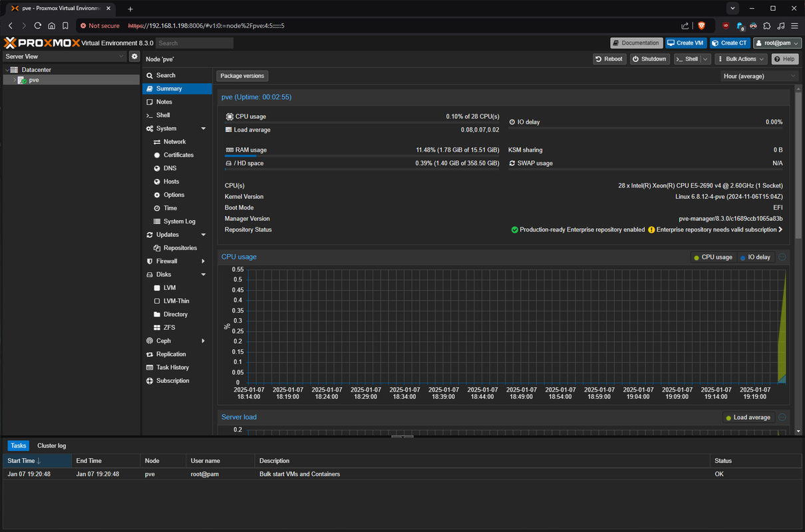Click the Help button

(x=784, y=59)
